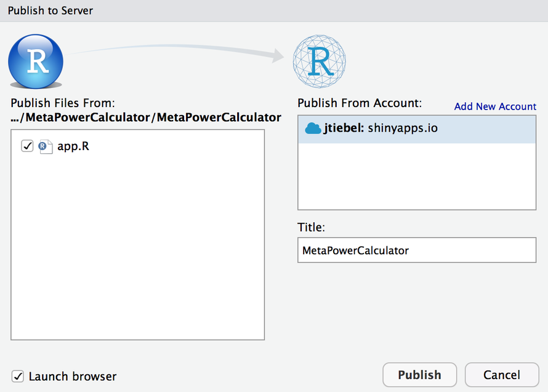This screenshot has width=548, height=392.
Task: Click the Launch browser label text
Action: [72, 376]
